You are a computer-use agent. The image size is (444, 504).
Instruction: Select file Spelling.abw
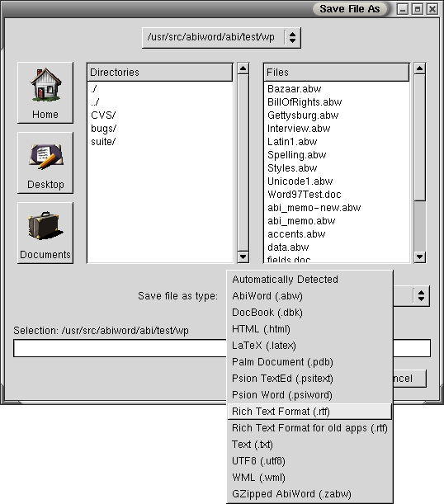pos(336,154)
